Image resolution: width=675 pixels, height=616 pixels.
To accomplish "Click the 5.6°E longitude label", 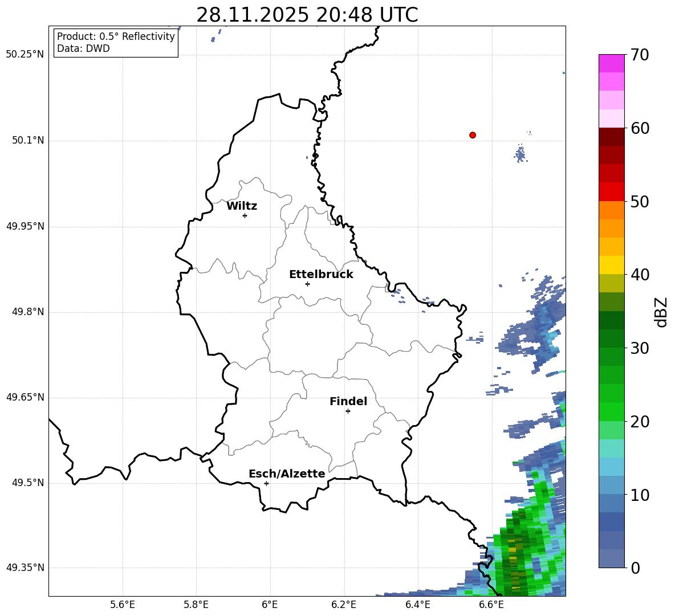I will tap(123, 605).
